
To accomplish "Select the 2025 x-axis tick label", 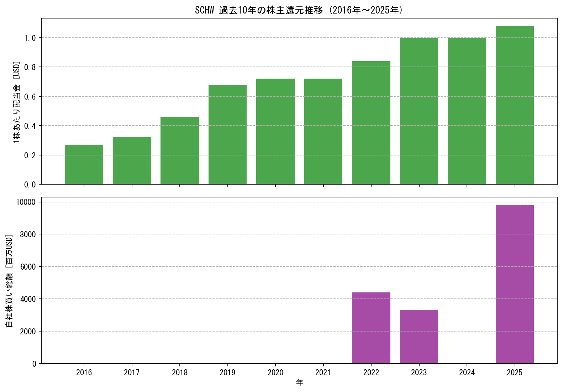I will click(515, 372).
